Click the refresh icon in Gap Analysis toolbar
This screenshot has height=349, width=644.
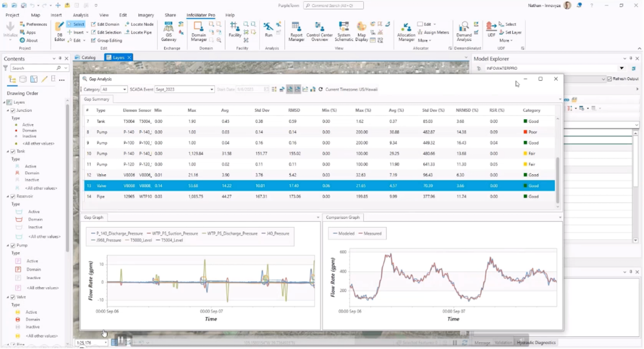[320, 89]
